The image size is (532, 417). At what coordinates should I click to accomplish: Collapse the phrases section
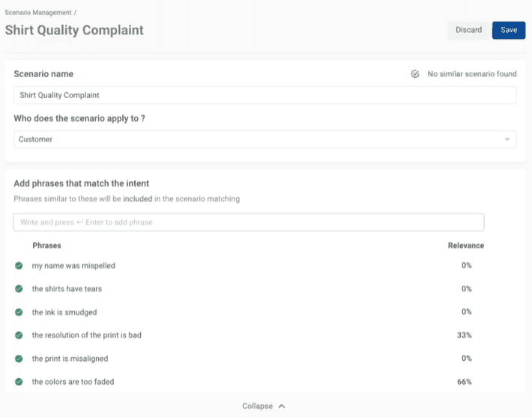pos(264,406)
